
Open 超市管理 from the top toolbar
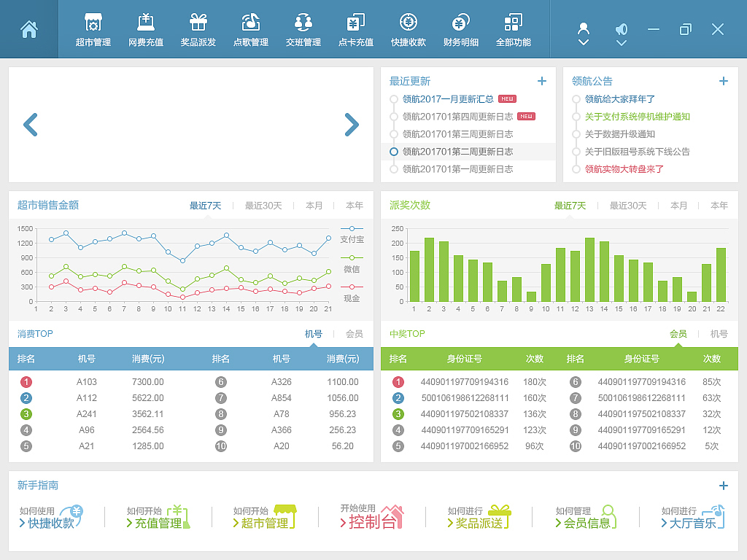click(x=93, y=29)
